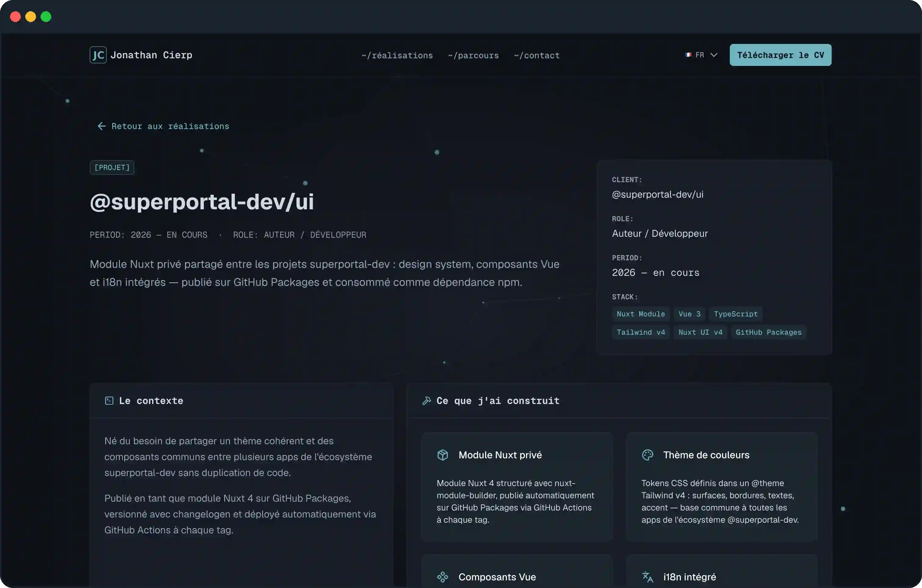Click the hammer icon beside Ce que j'ai construit
Viewport: 922px width, 588px height.
click(x=427, y=400)
